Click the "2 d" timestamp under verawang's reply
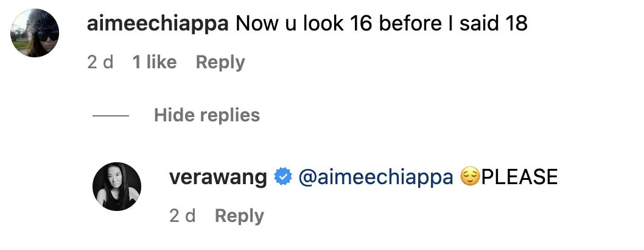Viewport: 644px width, 250px height. point(182,216)
